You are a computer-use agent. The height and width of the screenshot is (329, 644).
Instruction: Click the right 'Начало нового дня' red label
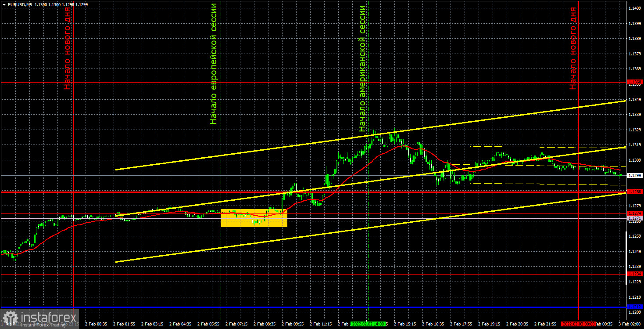click(x=573, y=48)
